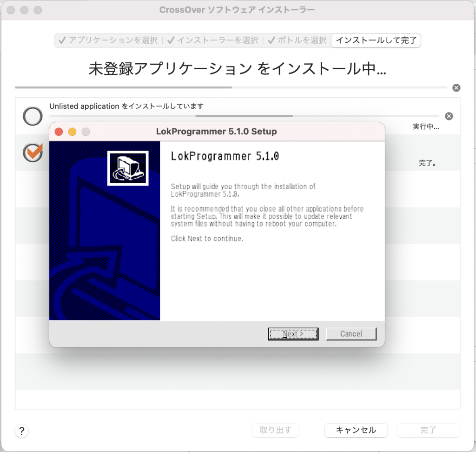Click the orange checkmark completed-task icon

pyautogui.click(x=33, y=152)
